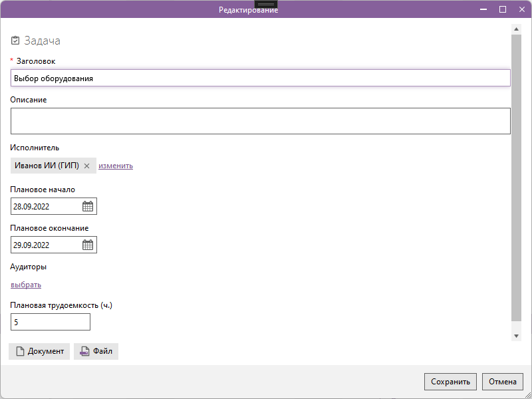Image resolution: width=532 pixels, height=399 pixels.
Task: Click the Задача clipboard icon
Action: pos(16,41)
